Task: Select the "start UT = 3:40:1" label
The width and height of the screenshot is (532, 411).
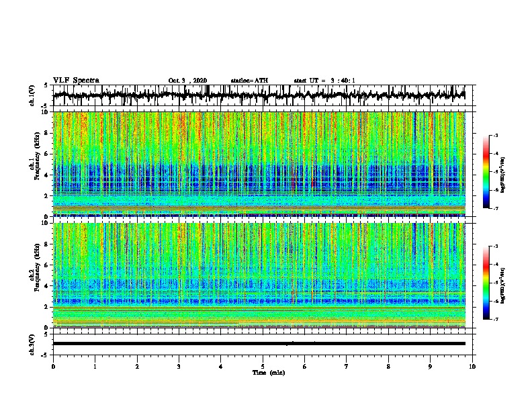Action: [324, 81]
